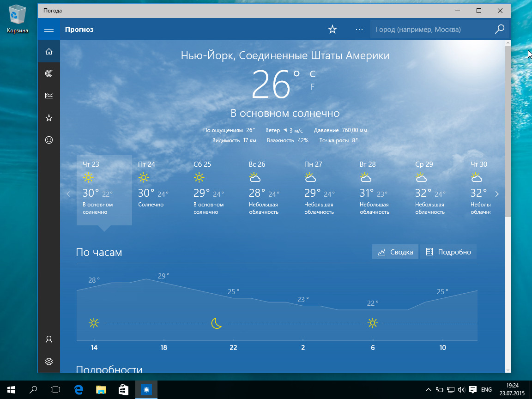Screen dimensions: 532x399
Task: Add New York to favorites with star
Action: point(332,30)
